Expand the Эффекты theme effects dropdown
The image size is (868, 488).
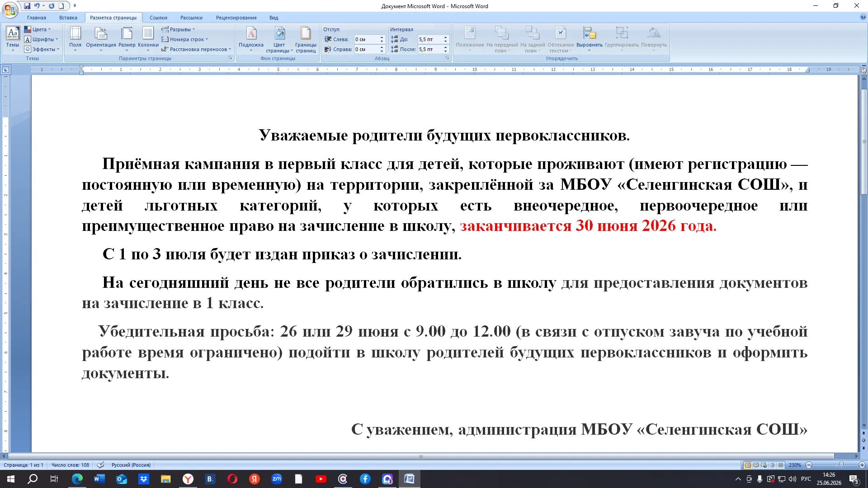coord(42,49)
